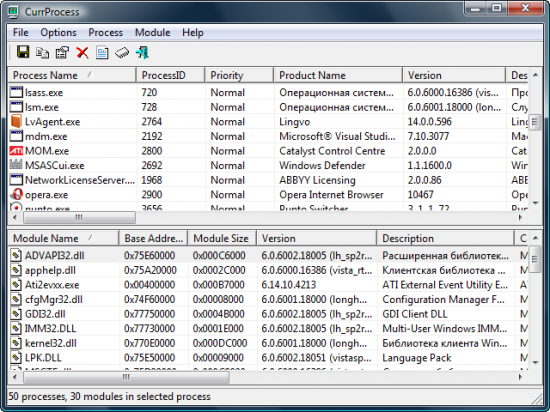Click the process list scroll-up arrow
The width and height of the screenshot is (550, 412).
535,74
